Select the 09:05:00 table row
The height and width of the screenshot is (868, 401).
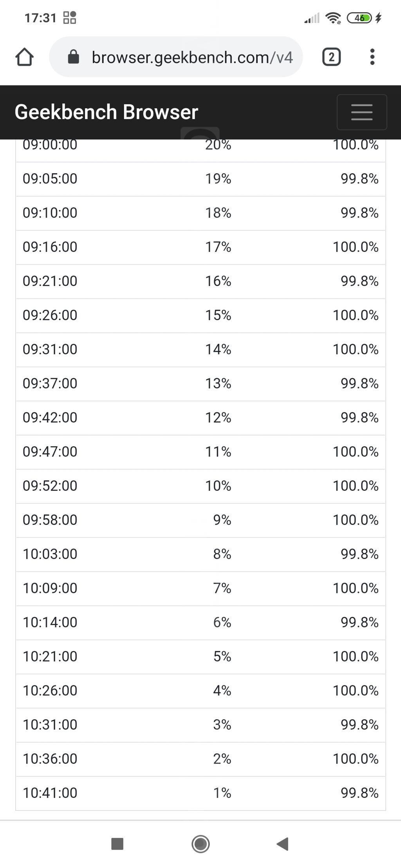tap(200, 179)
